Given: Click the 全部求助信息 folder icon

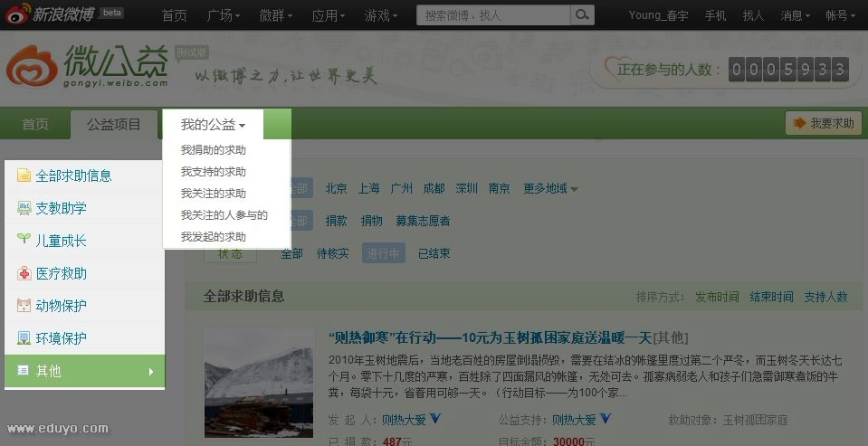Looking at the screenshot, I should tap(24, 176).
